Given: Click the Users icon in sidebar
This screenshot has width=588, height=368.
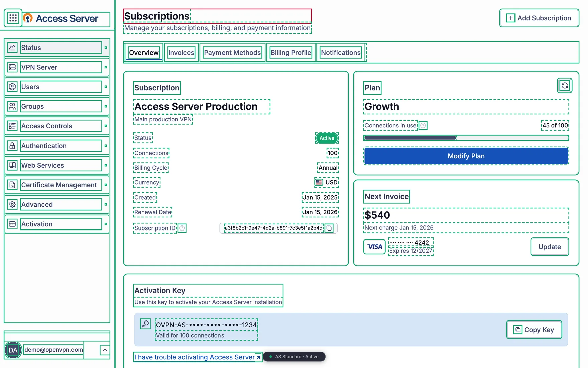Looking at the screenshot, I should pos(12,87).
